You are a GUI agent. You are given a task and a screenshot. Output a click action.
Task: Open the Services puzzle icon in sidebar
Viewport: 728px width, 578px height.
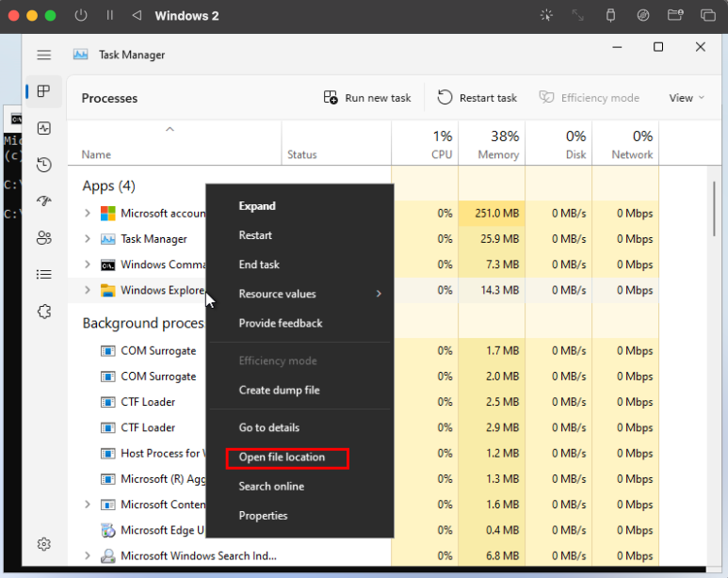(x=44, y=311)
